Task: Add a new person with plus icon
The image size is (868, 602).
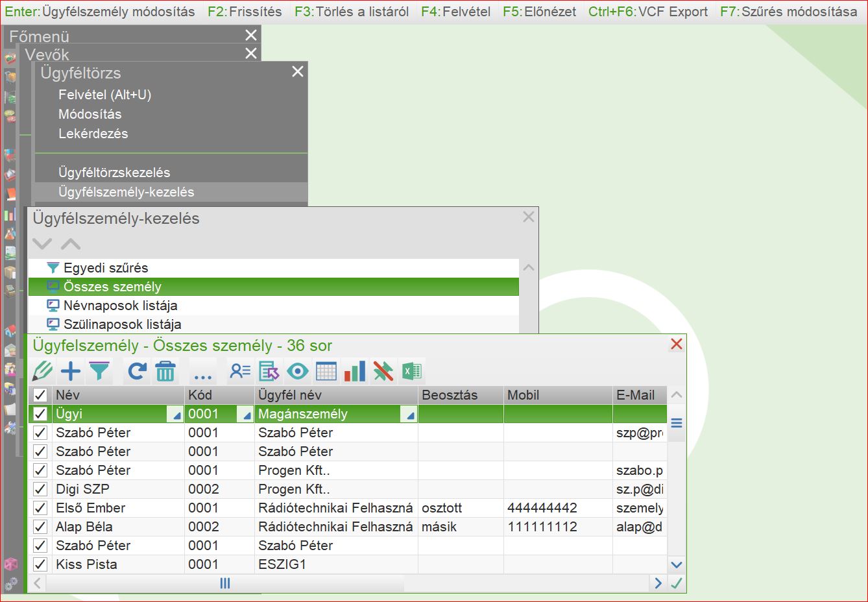Action: (71, 371)
